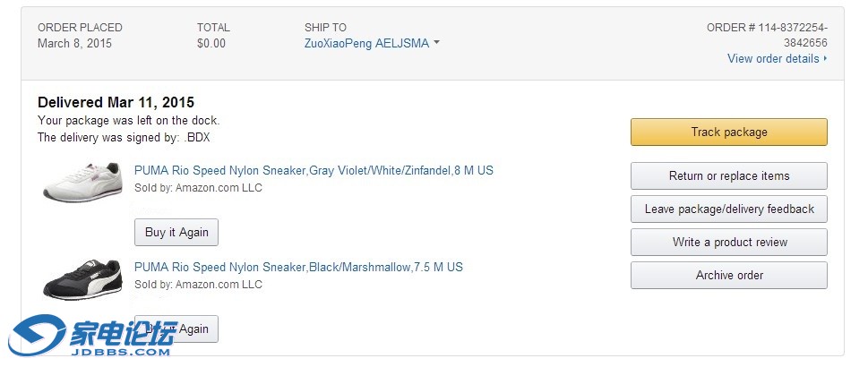Buy the Gray Violet sneaker again

click(176, 233)
